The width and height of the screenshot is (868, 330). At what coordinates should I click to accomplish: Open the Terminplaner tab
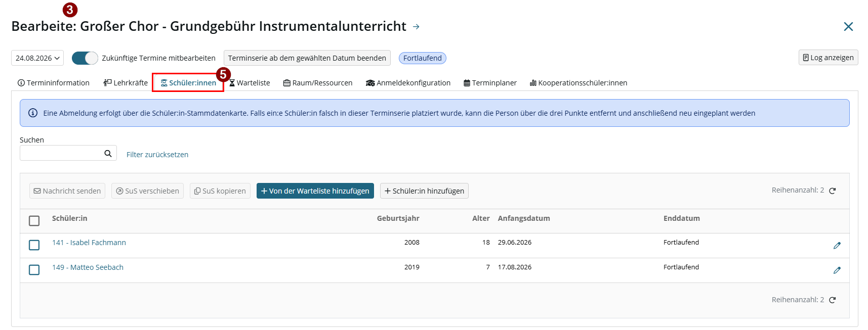(490, 83)
